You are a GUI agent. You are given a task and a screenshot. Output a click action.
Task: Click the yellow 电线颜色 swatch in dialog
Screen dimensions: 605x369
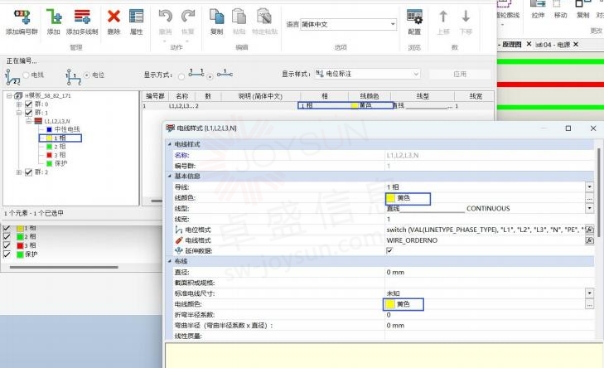point(390,304)
